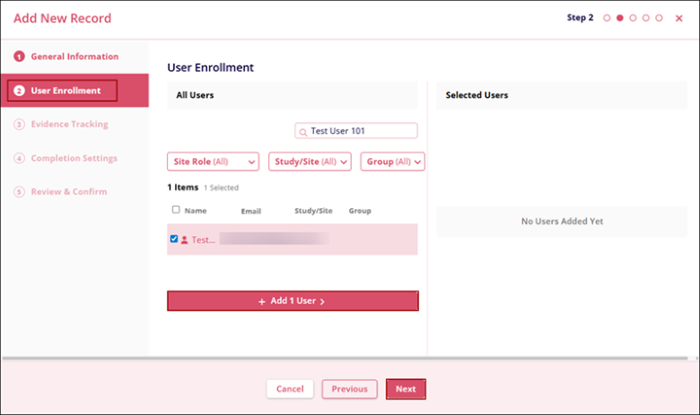Click the last step progress dot
Image resolution: width=700 pixels, height=415 pixels.
(659, 18)
